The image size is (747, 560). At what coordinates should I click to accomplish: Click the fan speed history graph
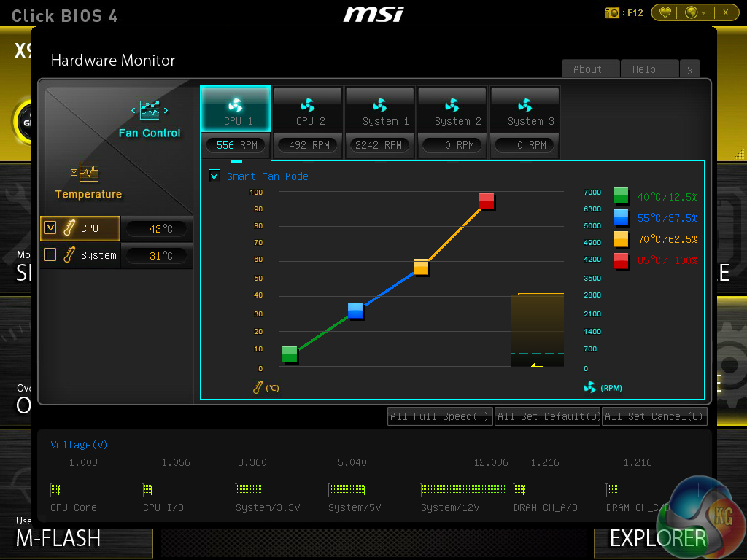tap(538, 330)
